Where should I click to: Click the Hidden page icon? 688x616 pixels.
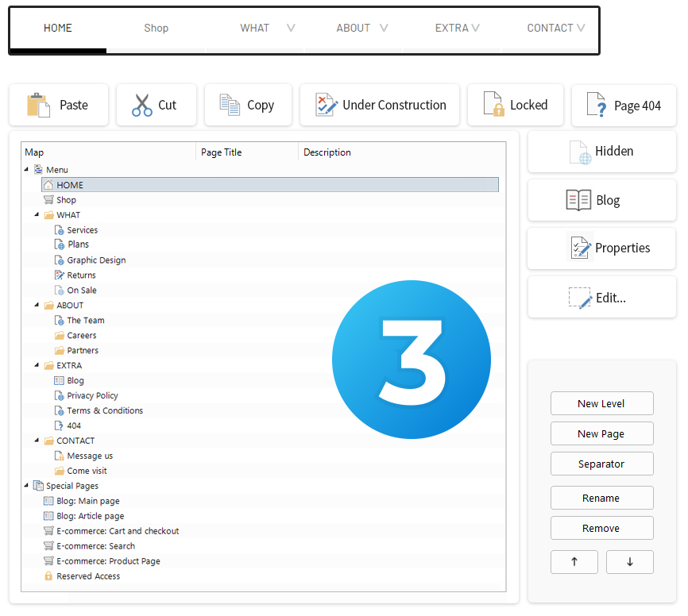[580, 152]
